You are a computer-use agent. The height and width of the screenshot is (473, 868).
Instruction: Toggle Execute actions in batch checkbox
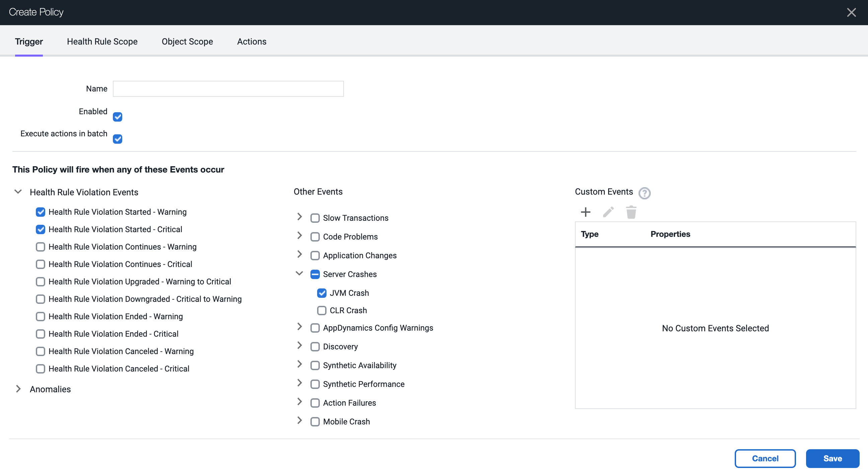click(x=118, y=139)
